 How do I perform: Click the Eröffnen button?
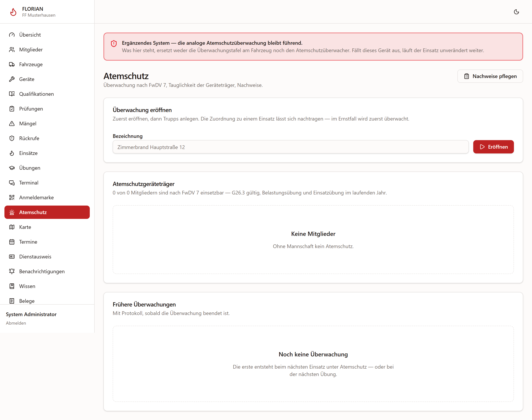pos(493,147)
